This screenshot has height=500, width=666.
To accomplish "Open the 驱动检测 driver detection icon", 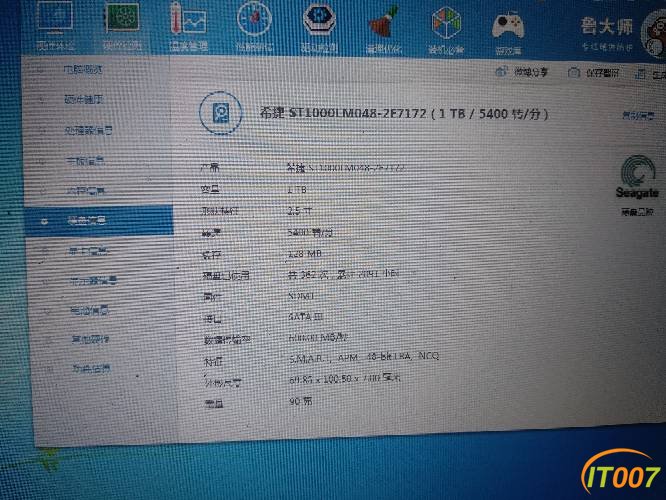I will point(319,26).
